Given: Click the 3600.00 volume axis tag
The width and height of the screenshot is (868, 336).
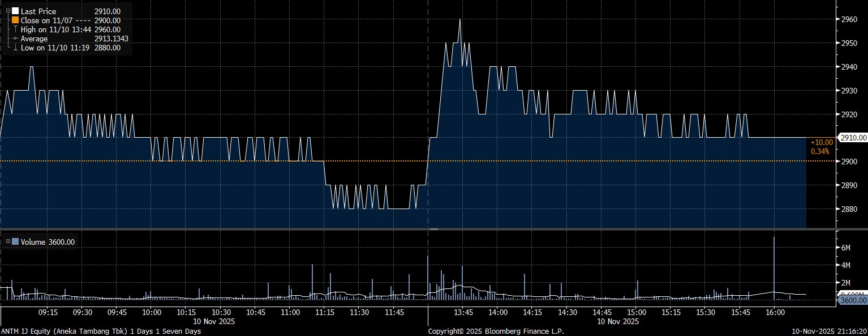Looking at the screenshot, I should pyautogui.click(x=852, y=300).
